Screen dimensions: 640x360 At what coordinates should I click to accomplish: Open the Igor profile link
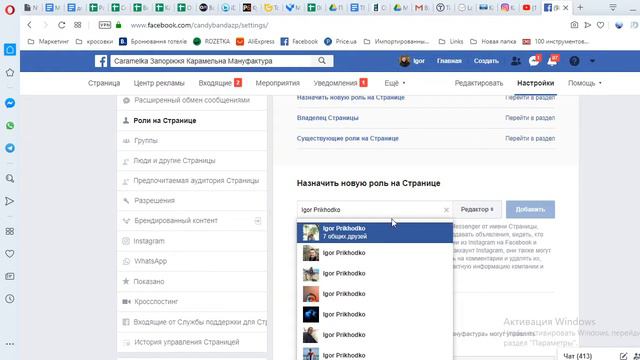(x=412, y=61)
